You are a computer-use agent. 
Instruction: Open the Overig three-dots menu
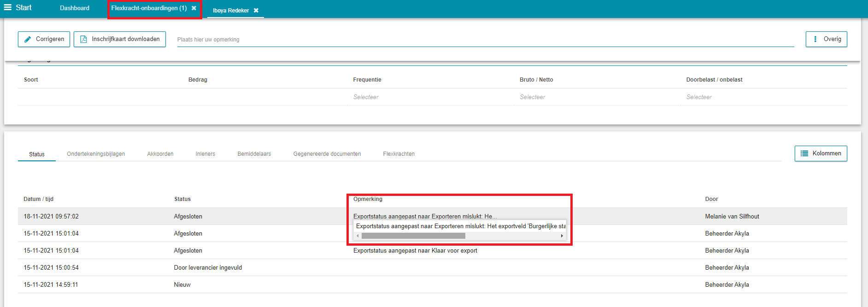(815, 39)
